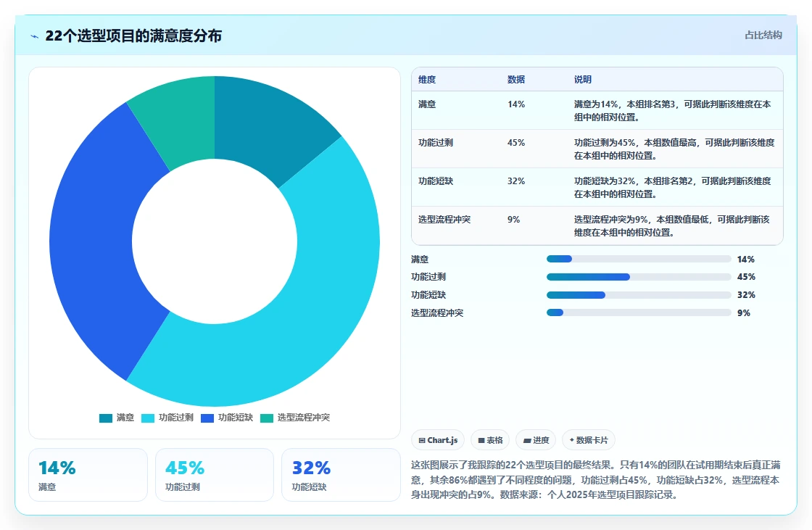Click the summary paragraph starting 这张图展示了
812x530 pixels.
pos(595,480)
